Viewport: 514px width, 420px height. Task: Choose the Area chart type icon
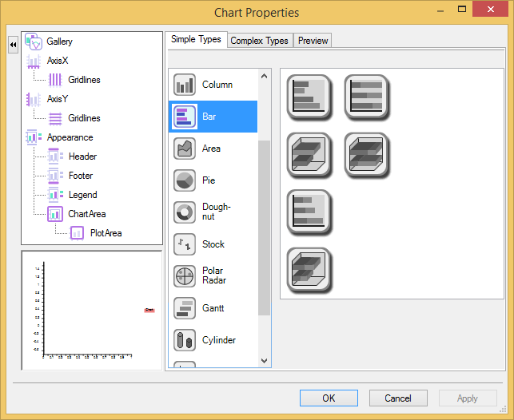(x=185, y=149)
